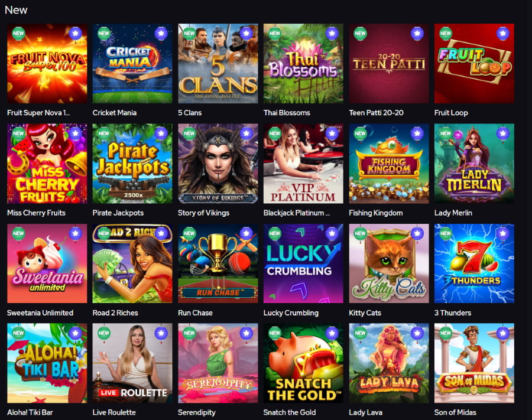Click the favorite star on Kitty Cats

[x=417, y=233]
